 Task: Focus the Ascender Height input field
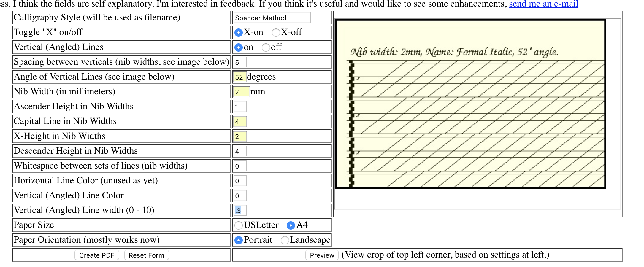pyautogui.click(x=240, y=107)
